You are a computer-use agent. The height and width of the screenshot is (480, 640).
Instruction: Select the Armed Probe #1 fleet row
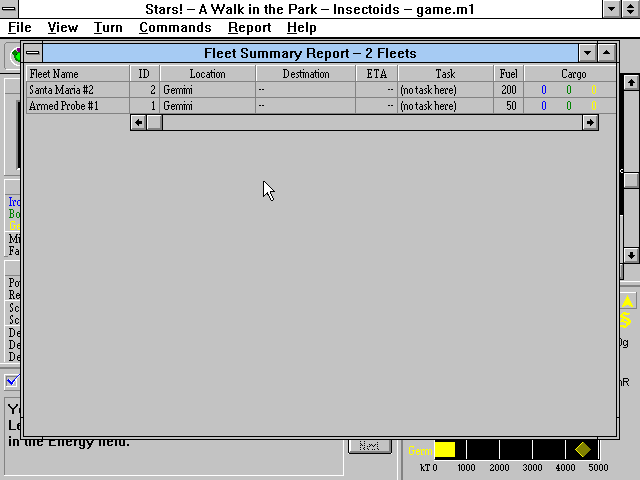321,106
